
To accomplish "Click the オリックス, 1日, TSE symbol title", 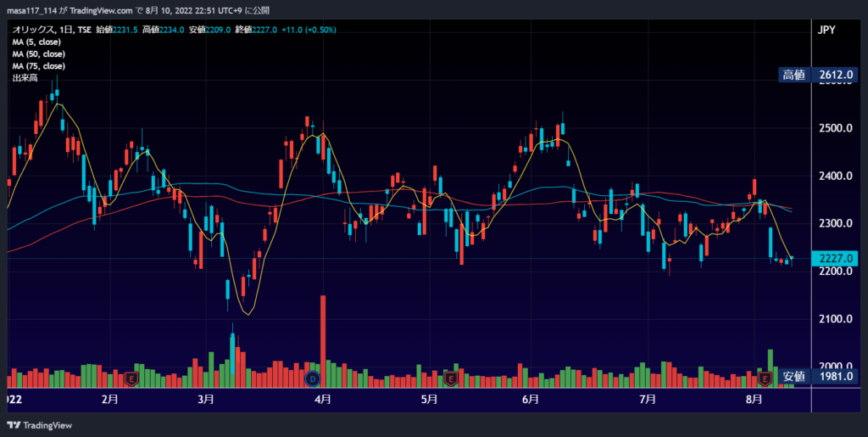I will coord(52,30).
